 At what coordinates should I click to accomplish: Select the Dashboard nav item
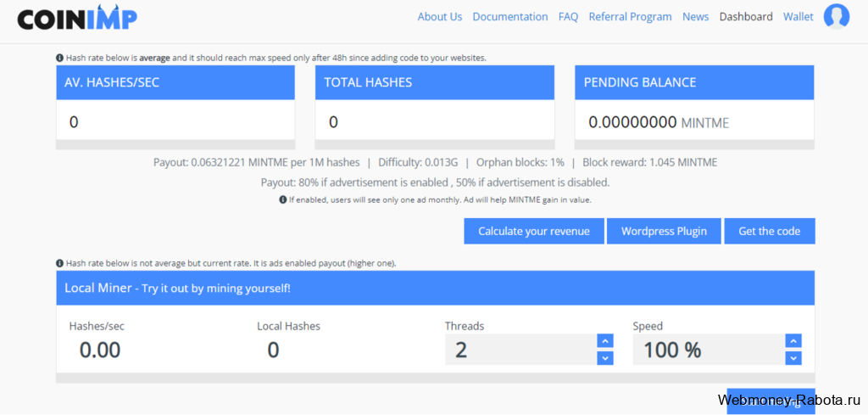746,17
